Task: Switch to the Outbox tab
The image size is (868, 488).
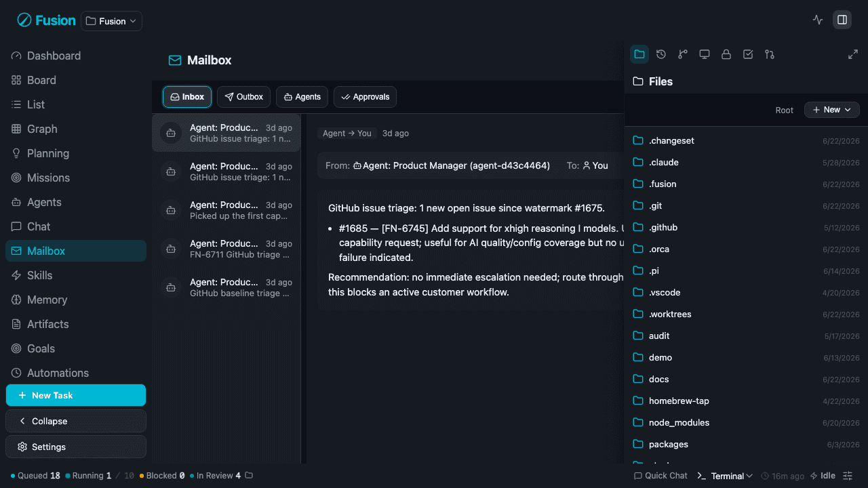Action: point(244,97)
